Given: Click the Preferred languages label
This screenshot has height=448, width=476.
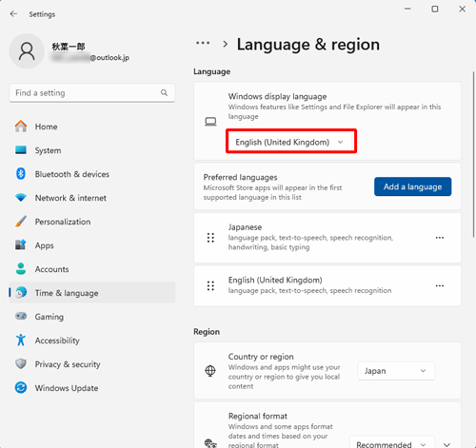Looking at the screenshot, I should [x=240, y=177].
